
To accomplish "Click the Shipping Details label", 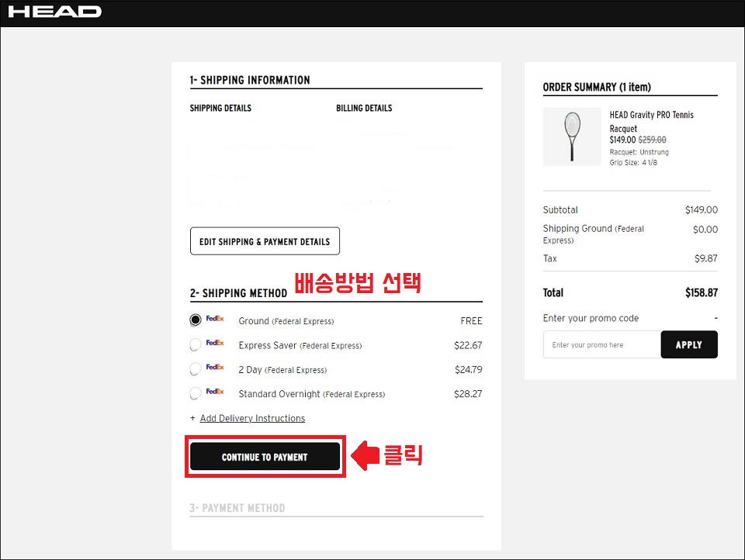I will (220, 108).
